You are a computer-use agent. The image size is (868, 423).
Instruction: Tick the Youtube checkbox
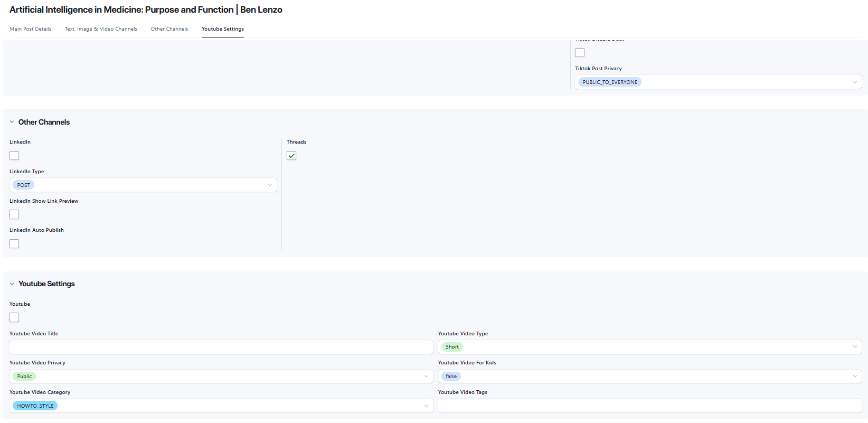14,317
